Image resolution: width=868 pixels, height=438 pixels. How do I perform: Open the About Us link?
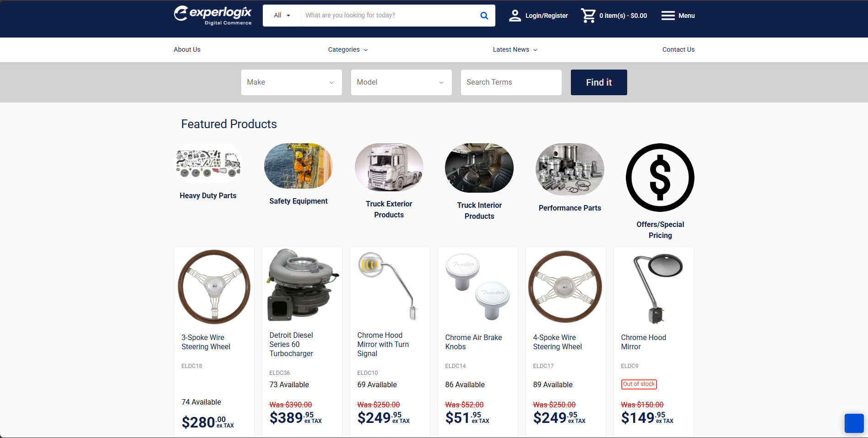coord(187,49)
